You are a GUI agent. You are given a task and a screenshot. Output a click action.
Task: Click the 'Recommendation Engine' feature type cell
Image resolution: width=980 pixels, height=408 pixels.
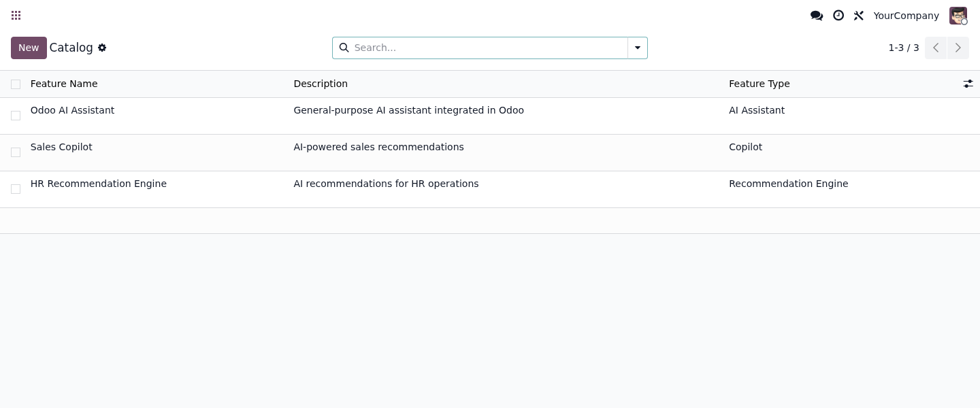(x=788, y=184)
